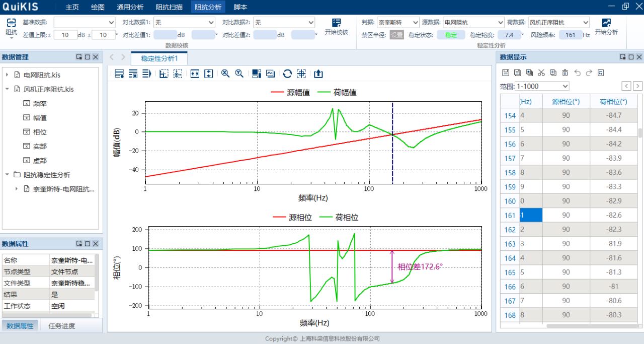The width and height of the screenshot is (644, 344).
Task: Click the fit height vertical arrows icon
Action: [209, 74]
